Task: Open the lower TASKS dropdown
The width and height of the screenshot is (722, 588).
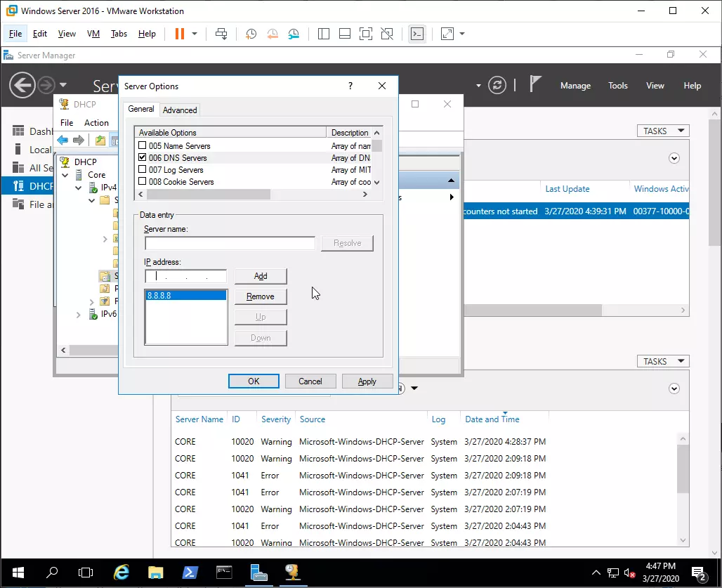Action: 663,361
